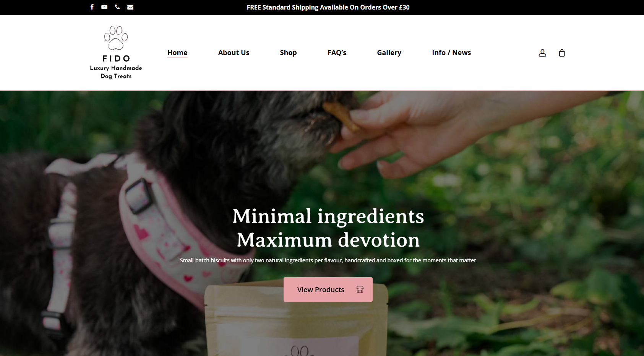Click the Luxury Handmade Dog Treats tagline
Viewport: 644px width, 356px height.
click(116, 72)
